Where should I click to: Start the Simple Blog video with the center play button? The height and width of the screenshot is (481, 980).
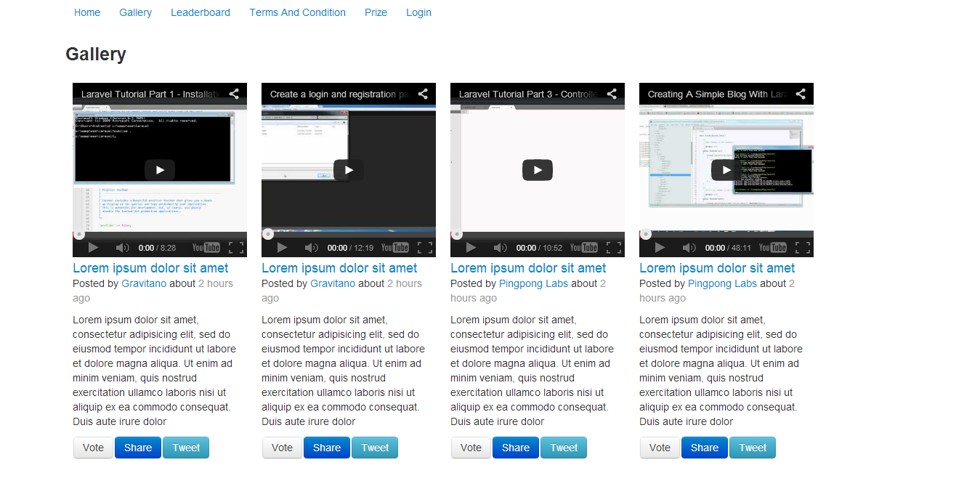coord(726,170)
